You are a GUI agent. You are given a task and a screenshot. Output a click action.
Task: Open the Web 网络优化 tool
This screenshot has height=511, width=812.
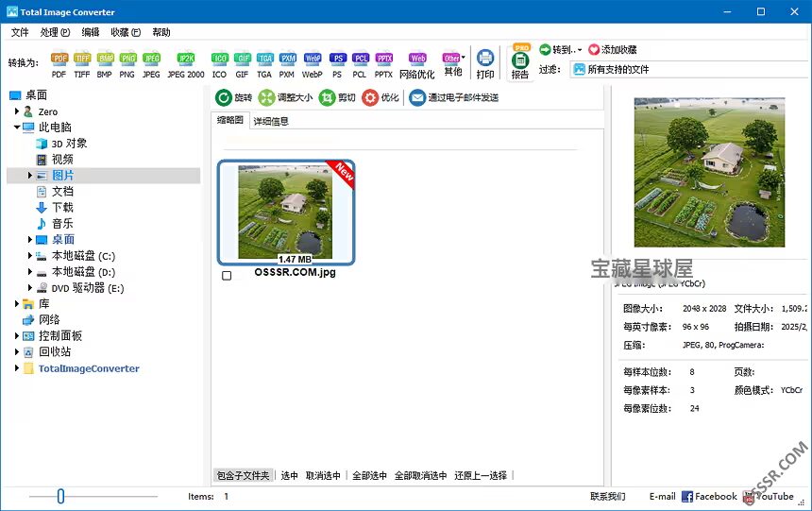click(x=417, y=65)
